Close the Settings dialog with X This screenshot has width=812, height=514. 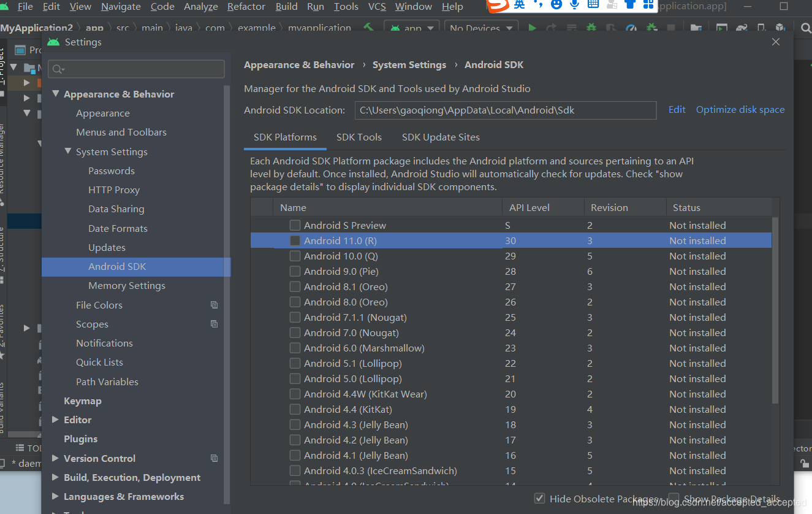point(776,42)
